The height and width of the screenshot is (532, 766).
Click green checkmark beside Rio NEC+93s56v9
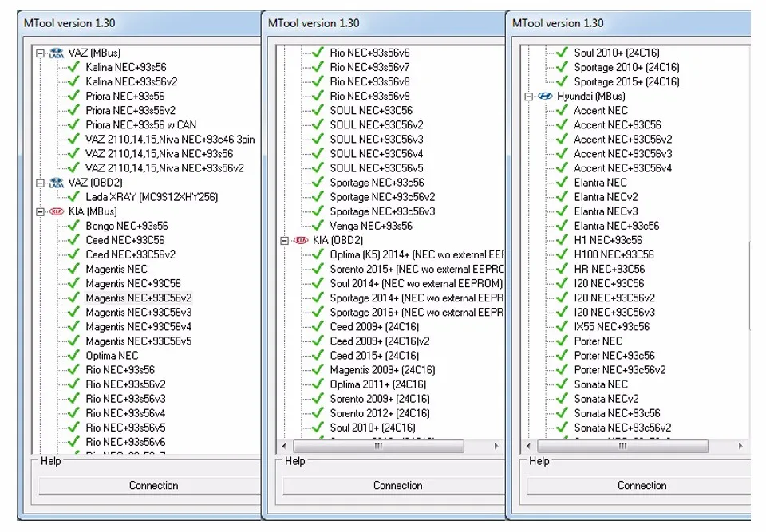coord(318,96)
